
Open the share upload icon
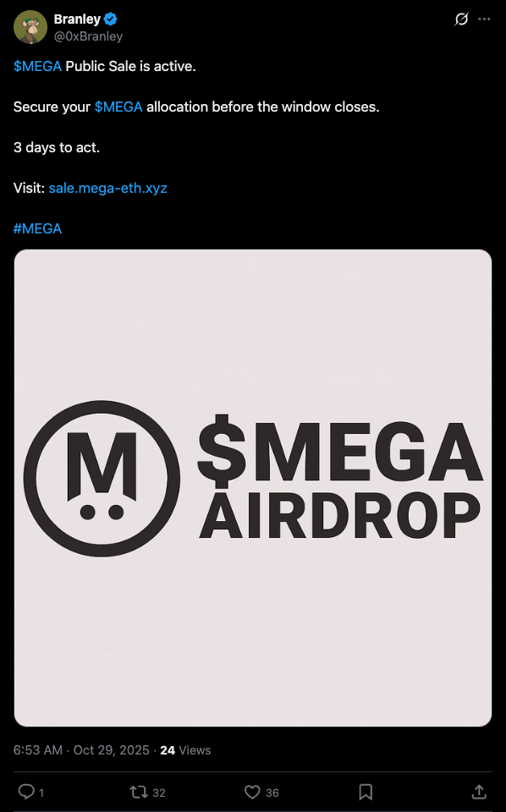tap(479, 792)
